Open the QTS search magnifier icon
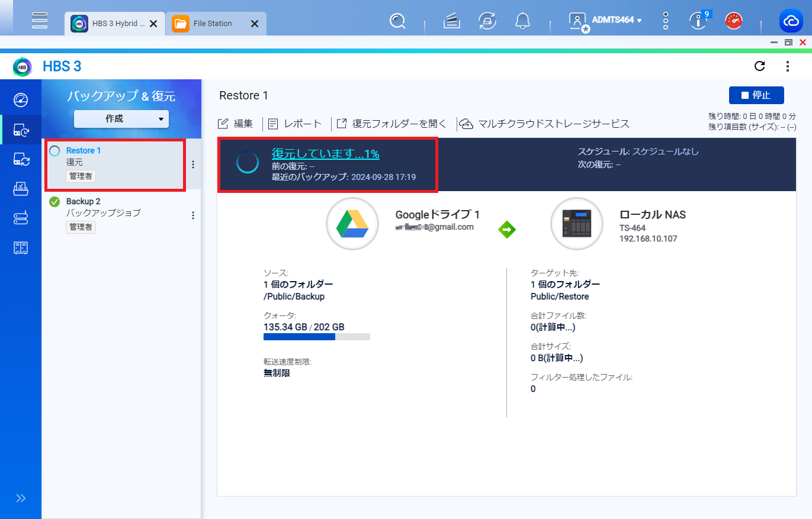Viewport: 812px width, 519px height. [397, 21]
